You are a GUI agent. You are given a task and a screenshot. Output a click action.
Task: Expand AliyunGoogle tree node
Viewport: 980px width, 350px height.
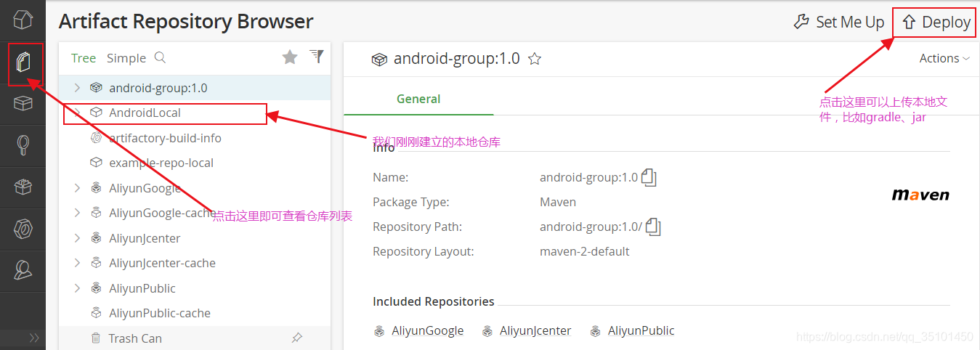point(77,188)
